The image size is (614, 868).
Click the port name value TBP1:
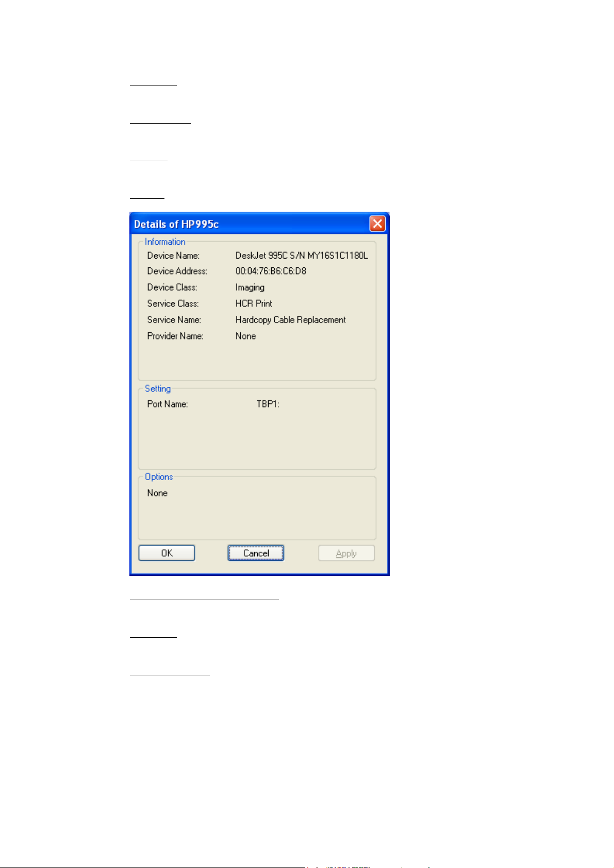[x=268, y=404]
